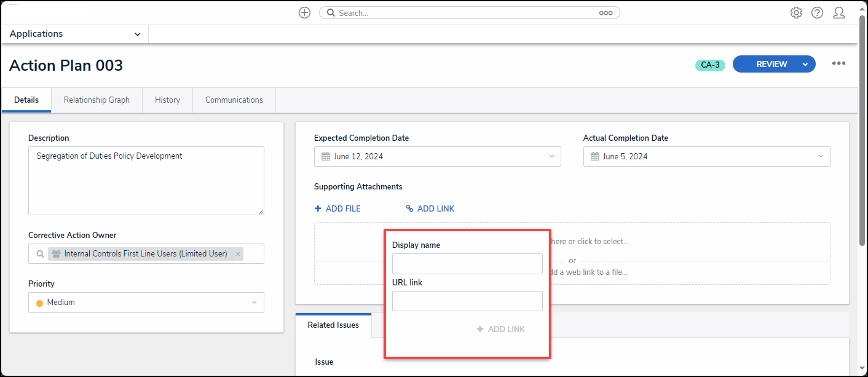Screen dimensions: 868x377
Task: Click the search bar ellipsis icon
Action: tap(606, 13)
